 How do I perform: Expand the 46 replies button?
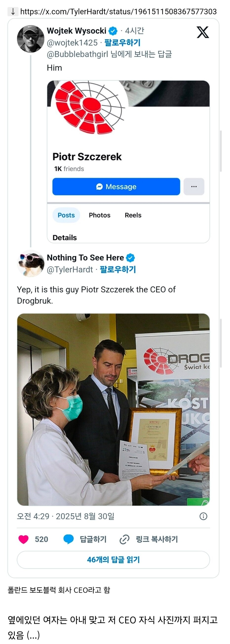[113, 559]
